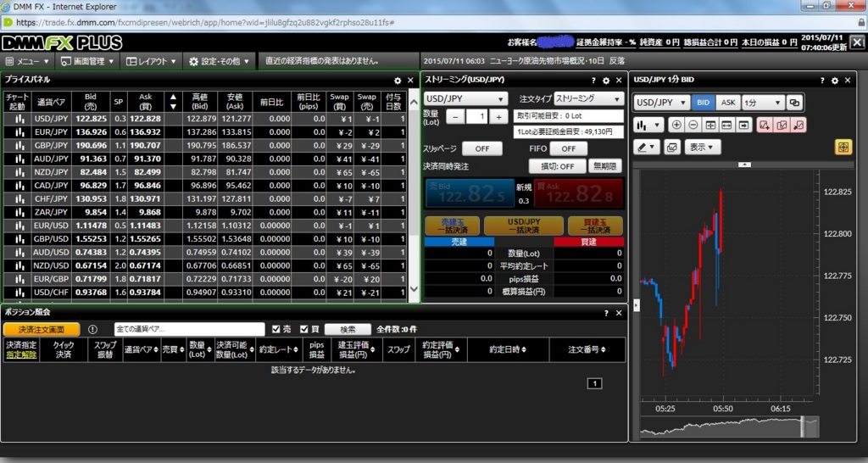
Task: Zoom in chart with plus icon
Action: (676, 126)
